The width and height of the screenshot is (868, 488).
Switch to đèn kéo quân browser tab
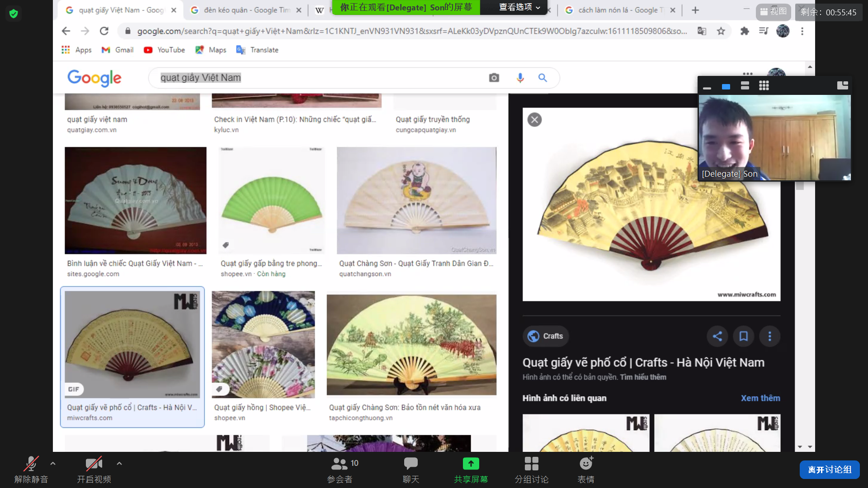pyautogui.click(x=244, y=10)
